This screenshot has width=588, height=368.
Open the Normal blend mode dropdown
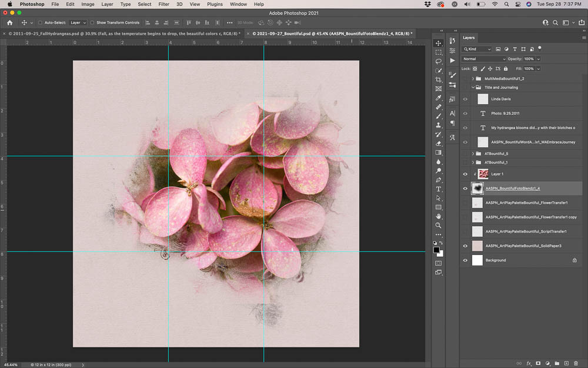coord(484,59)
